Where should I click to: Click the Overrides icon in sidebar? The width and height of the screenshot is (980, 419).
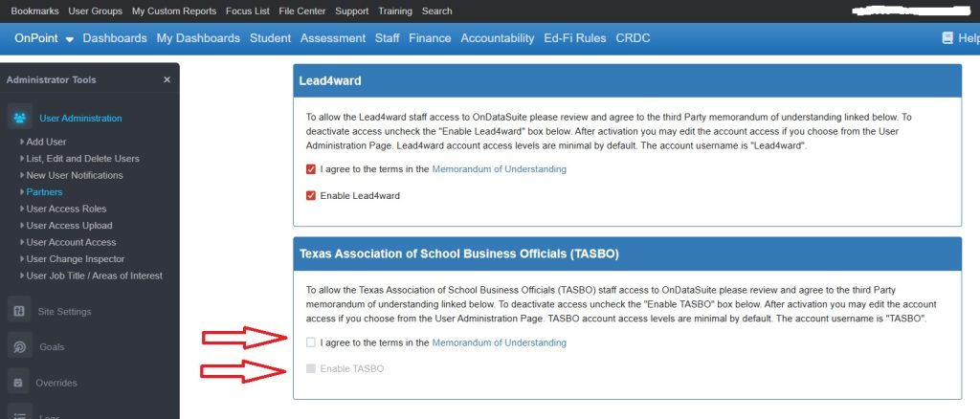click(x=20, y=383)
